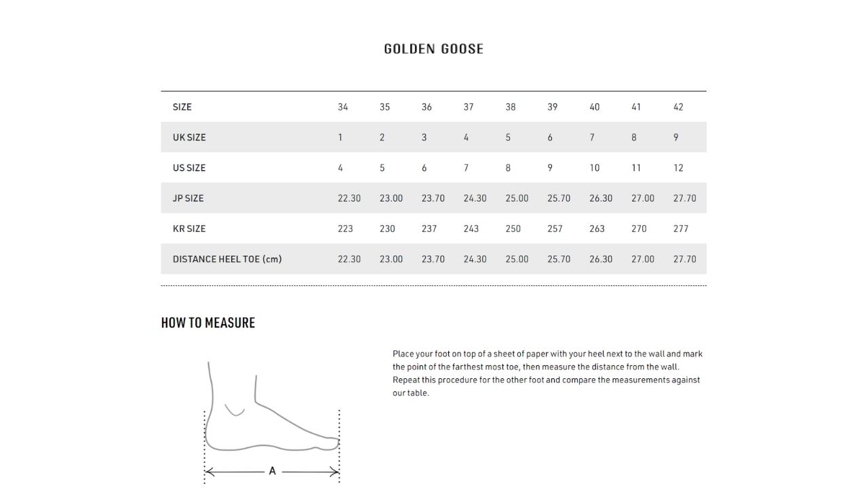Click JP size 24.30 cell

point(475,199)
